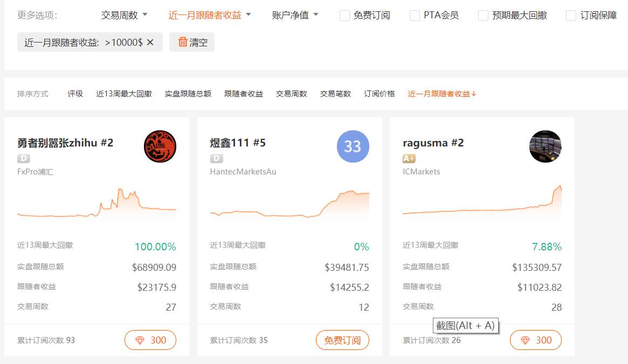Click the $14255.2 follower profit
This screenshot has height=364, width=628.
(350, 287)
